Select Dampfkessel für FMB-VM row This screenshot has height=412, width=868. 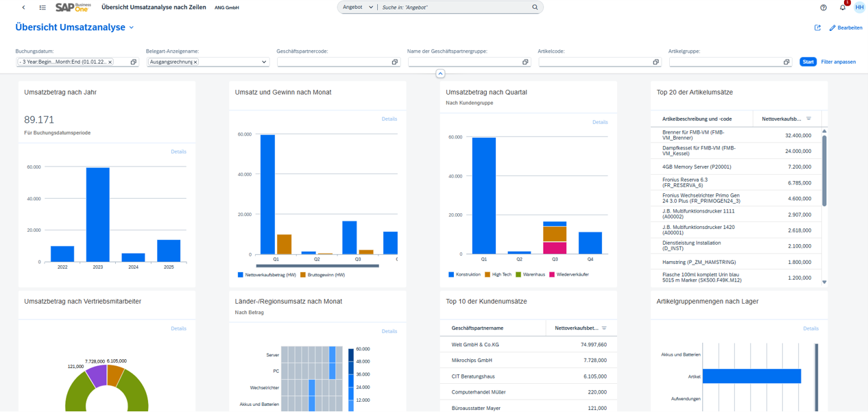(736, 151)
